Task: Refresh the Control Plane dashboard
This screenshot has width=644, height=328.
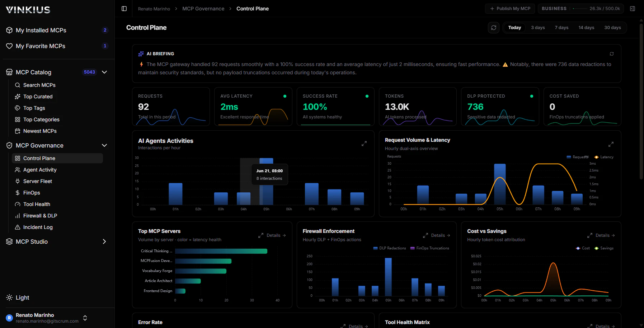Action: [494, 28]
